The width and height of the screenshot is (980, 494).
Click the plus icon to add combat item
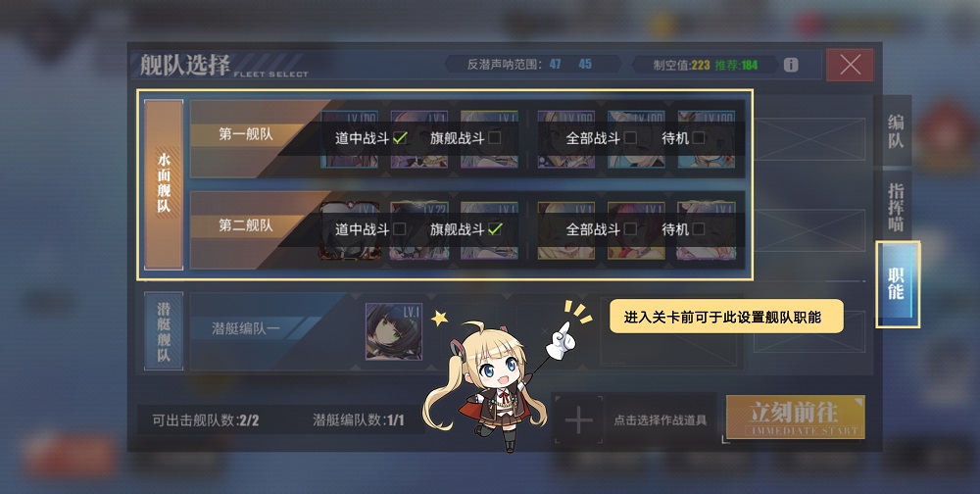click(579, 420)
